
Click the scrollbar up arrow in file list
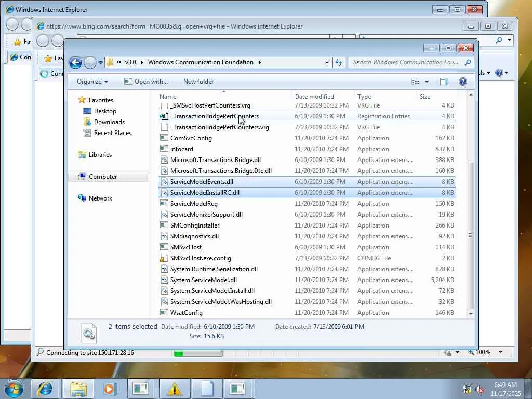click(x=470, y=95)
